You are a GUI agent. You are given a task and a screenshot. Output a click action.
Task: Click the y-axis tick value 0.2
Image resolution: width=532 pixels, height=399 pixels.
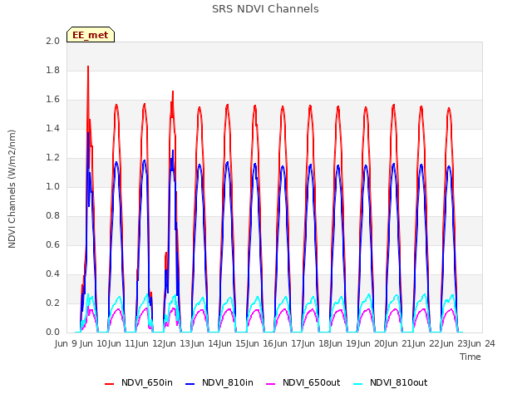[52, 303]
